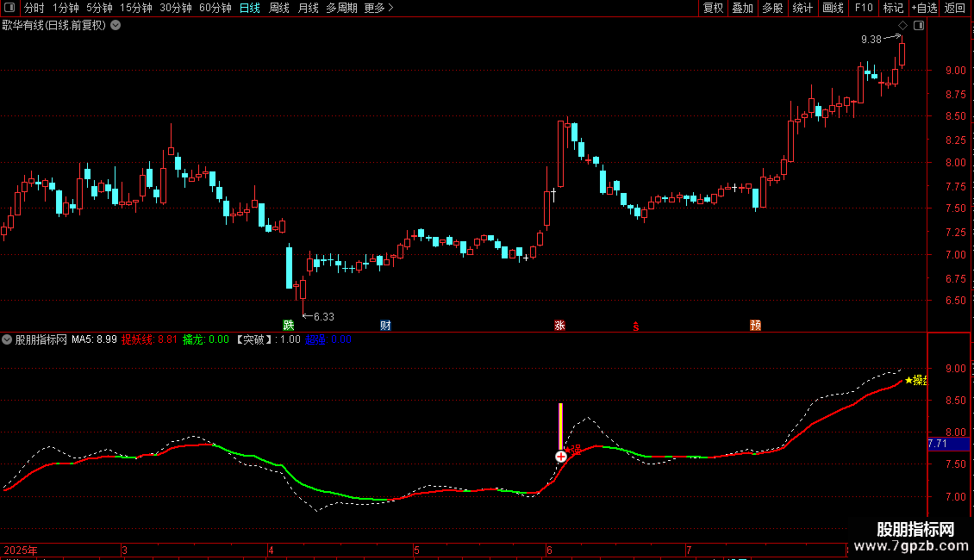Click month 3 on the time axis
Screen dimensions: 974x560
[x=124, y=550]
